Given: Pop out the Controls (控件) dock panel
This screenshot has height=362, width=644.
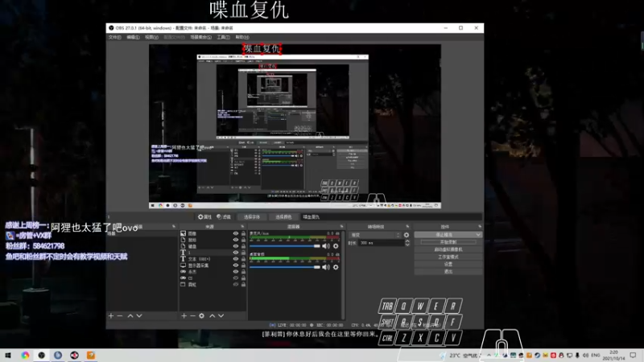Looking at the screenshot, I should [x=480, y=227].
